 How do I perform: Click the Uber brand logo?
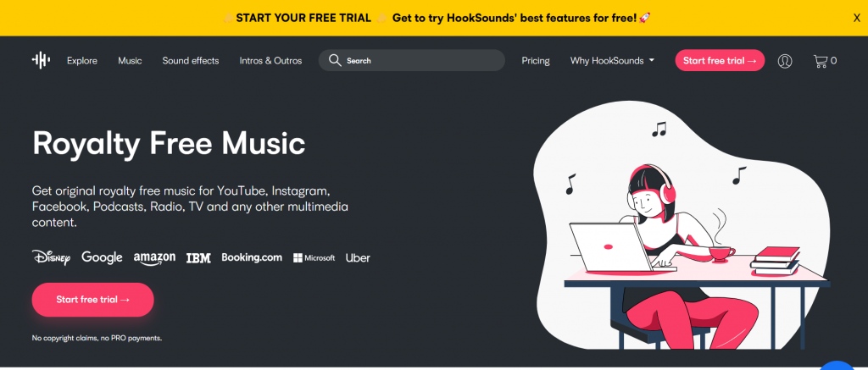(x=358, y=257)
